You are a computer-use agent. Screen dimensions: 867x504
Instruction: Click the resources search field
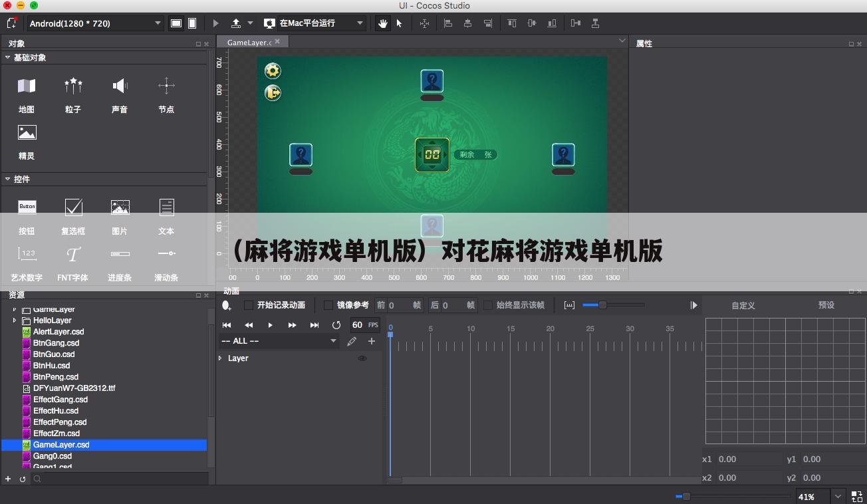coord(121,479)
